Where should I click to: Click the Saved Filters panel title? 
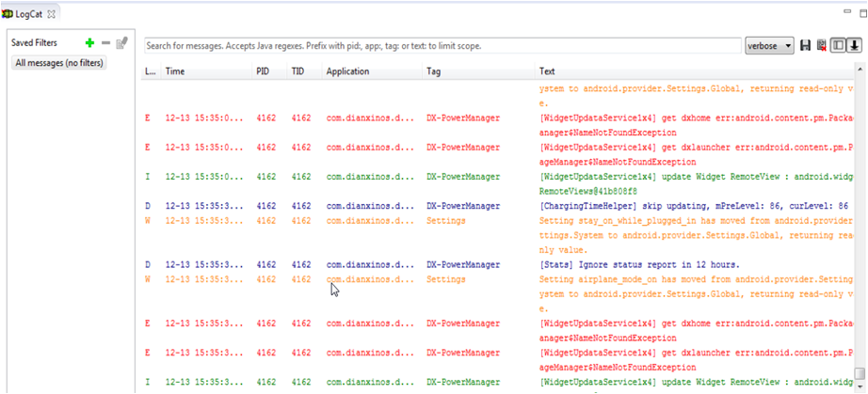click(34, 42)
